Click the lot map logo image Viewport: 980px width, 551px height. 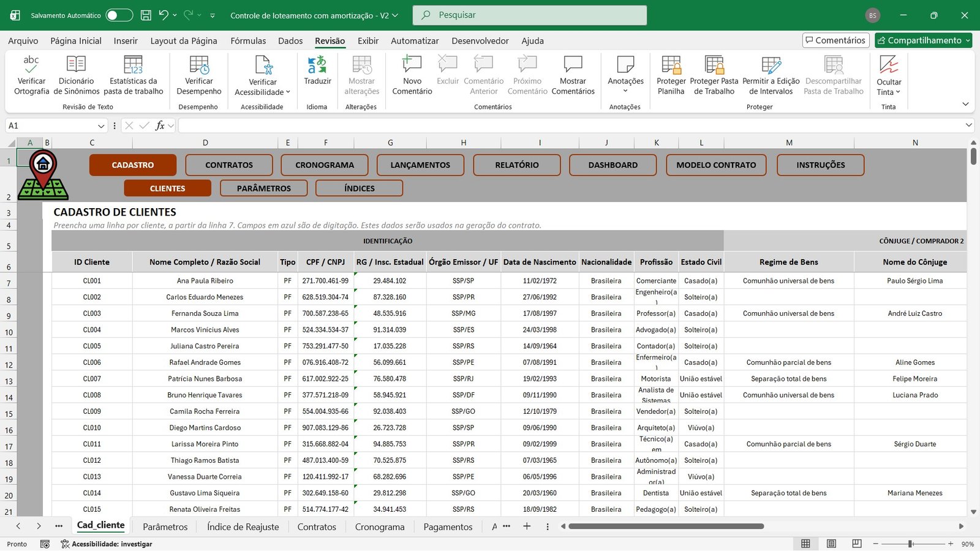pos(43,175)
